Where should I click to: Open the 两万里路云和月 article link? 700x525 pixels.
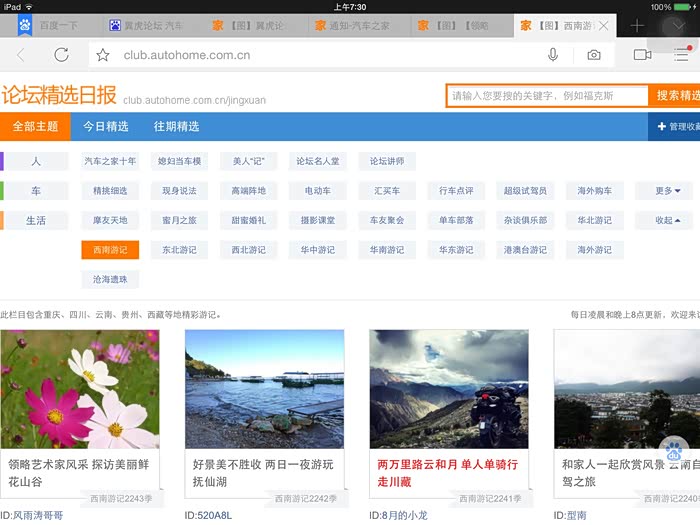(447, 472)
